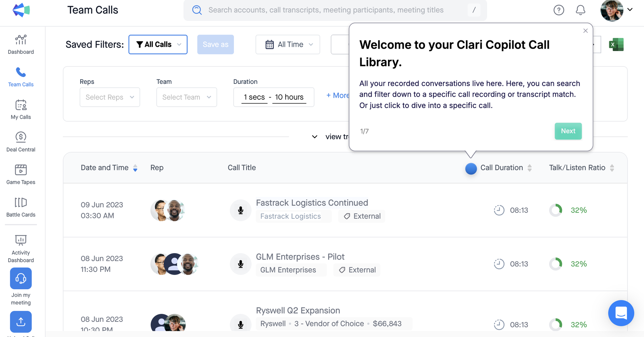The image size is (644, 337).
Task: Click clock icon on Fastrack Logistics row
Action: (x=499, y=210)
